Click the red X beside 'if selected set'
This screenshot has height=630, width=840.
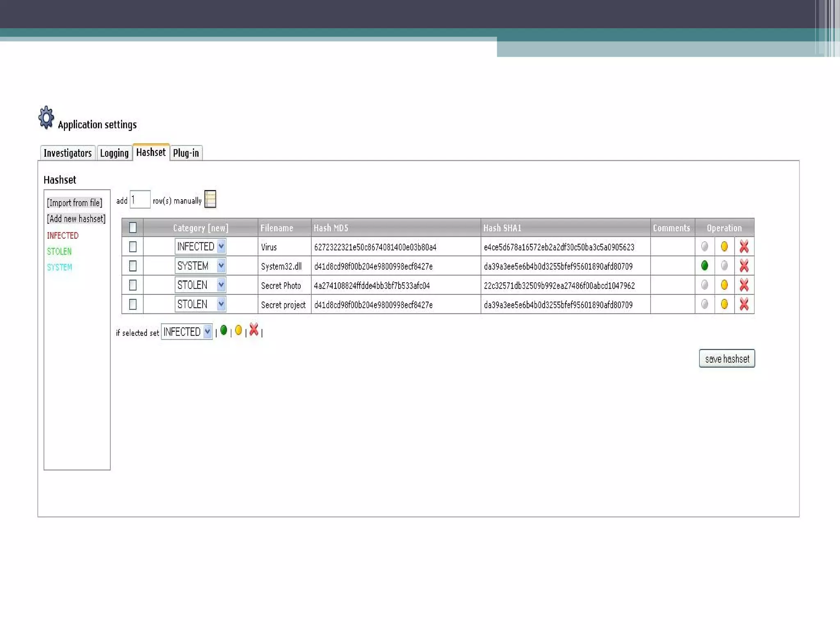254,329
